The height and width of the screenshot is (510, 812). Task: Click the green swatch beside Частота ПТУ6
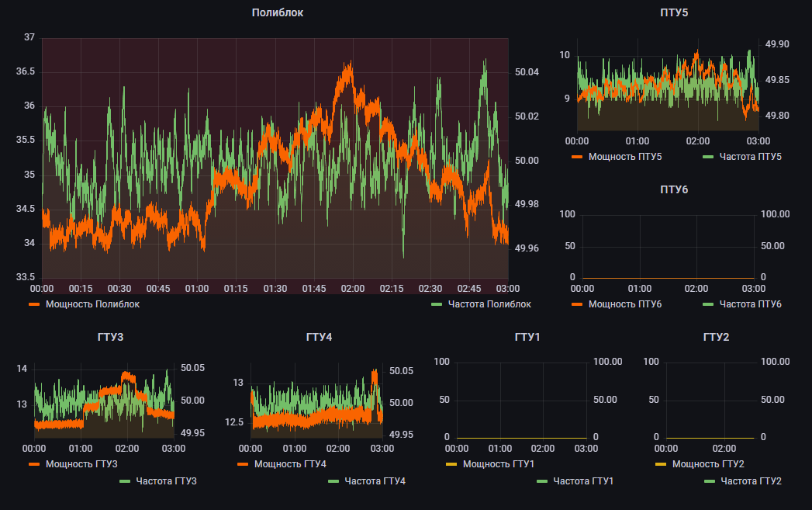[x=707, y=304]
